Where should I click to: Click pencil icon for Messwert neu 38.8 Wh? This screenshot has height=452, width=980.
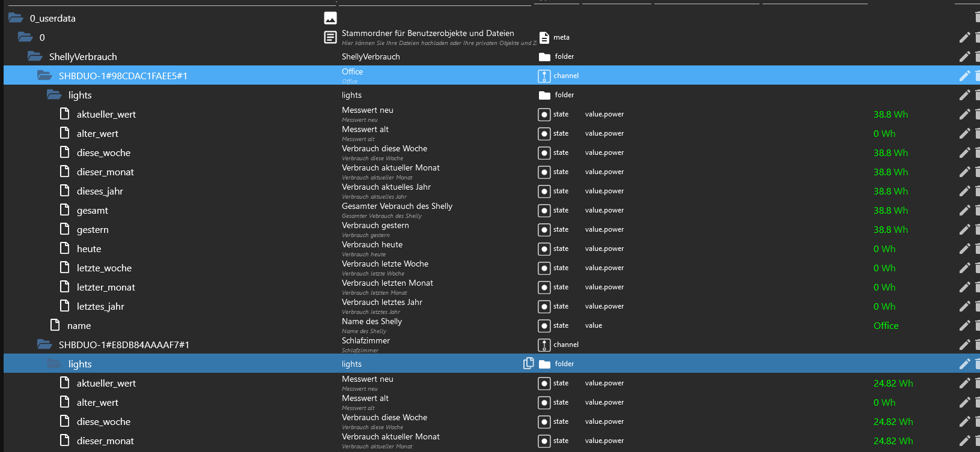pyautogui.click(x=964, y=114)
